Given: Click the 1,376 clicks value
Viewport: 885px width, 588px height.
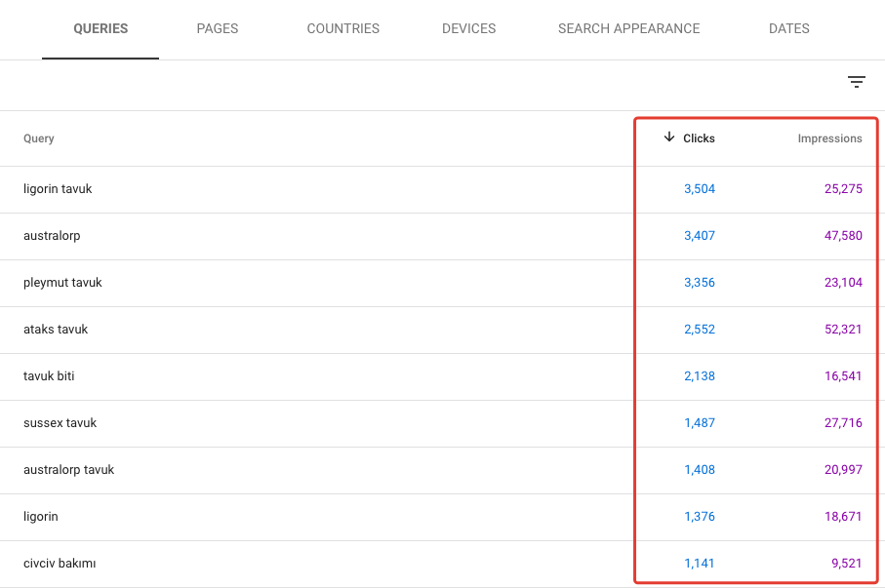Looking at the screenshot, I should (x=700, y=517).
